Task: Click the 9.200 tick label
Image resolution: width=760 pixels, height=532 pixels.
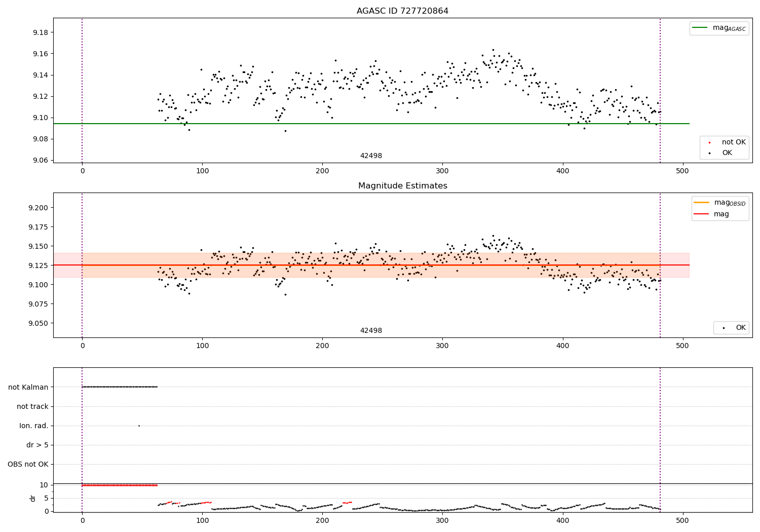Action: tap(37, 208)
